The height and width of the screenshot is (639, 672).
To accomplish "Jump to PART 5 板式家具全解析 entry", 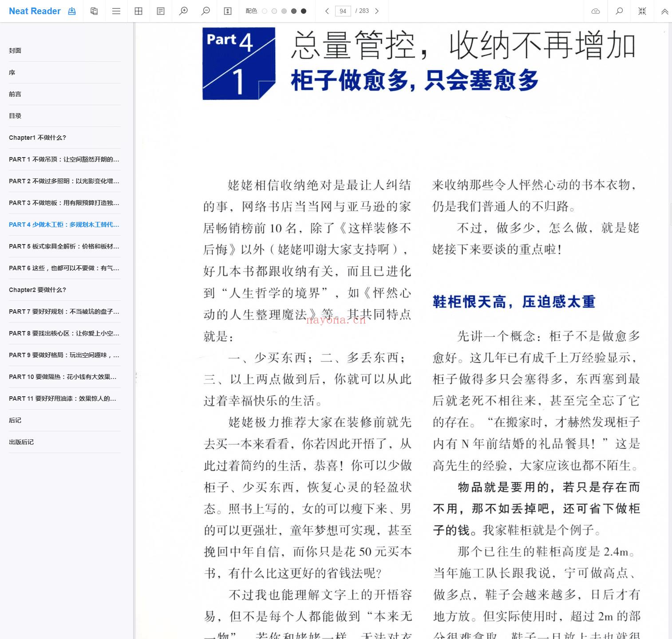I will coord(65,246).
